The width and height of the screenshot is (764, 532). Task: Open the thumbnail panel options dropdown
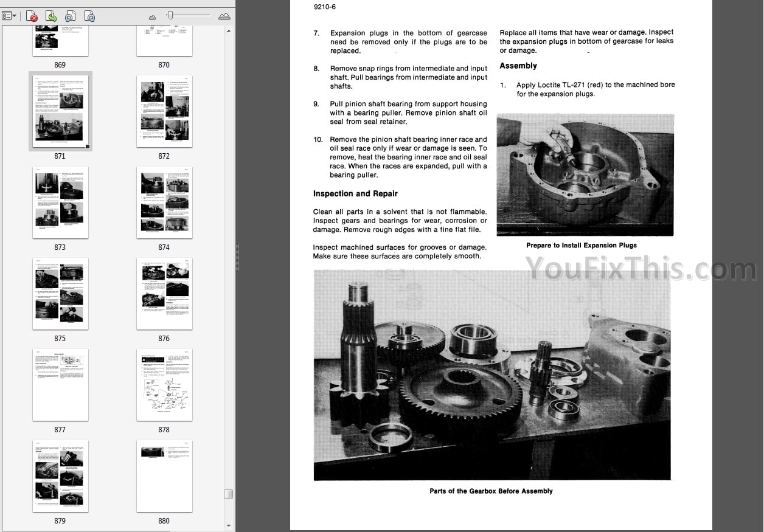click(9, 16)
